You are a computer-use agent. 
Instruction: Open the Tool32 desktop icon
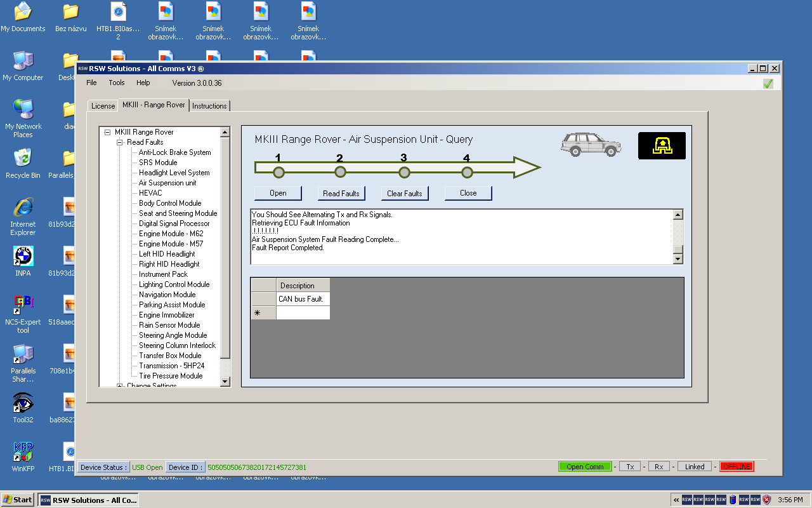point(23,404)
